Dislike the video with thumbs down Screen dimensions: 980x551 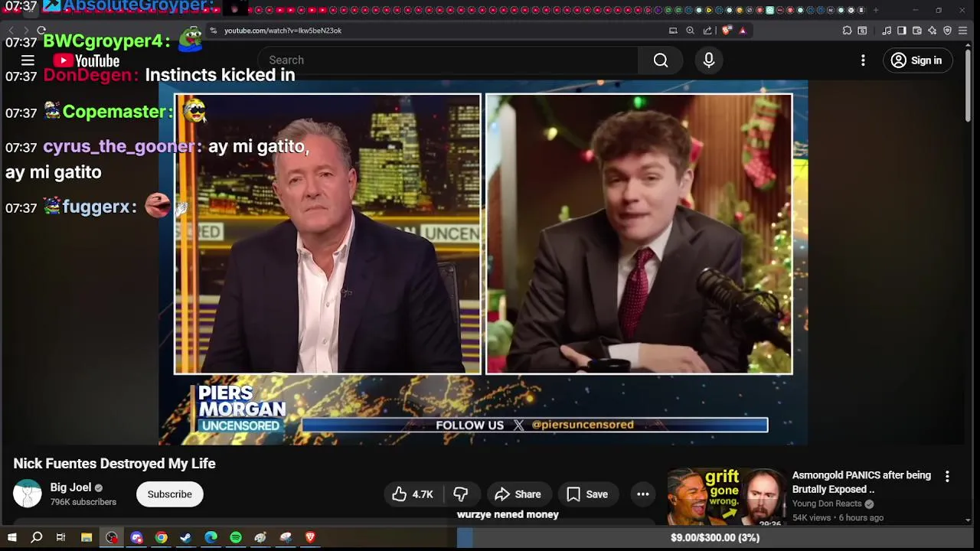[x=461, y=494]
